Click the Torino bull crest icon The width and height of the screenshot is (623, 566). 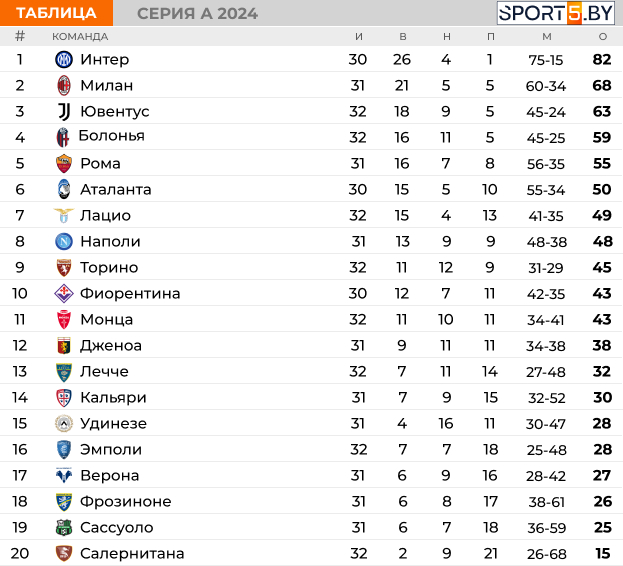click(64, 268)
